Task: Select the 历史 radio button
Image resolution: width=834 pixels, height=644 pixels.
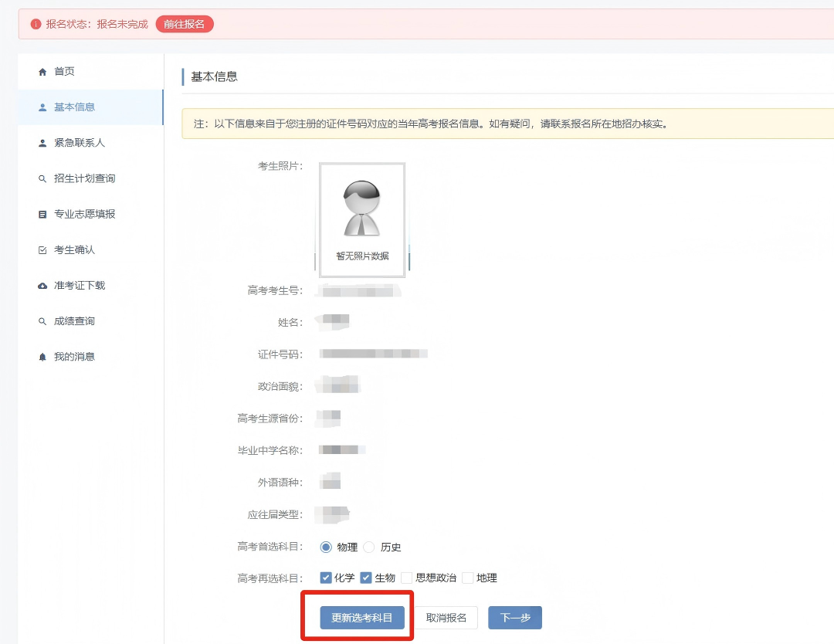Action: [369, 547]
